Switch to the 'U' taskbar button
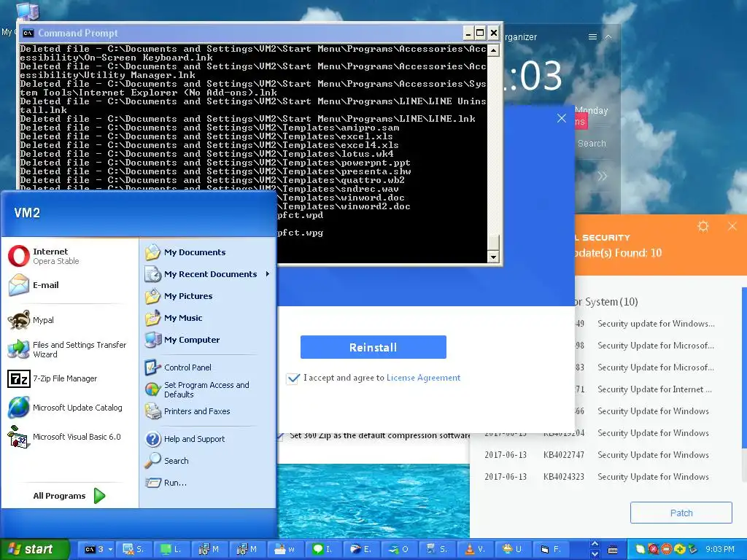This screenshot has width=747, height=560. click(x=514, y=550)
